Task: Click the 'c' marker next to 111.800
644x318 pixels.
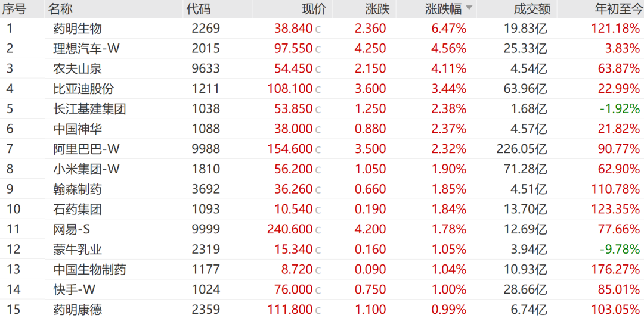Action: point(318,310)
